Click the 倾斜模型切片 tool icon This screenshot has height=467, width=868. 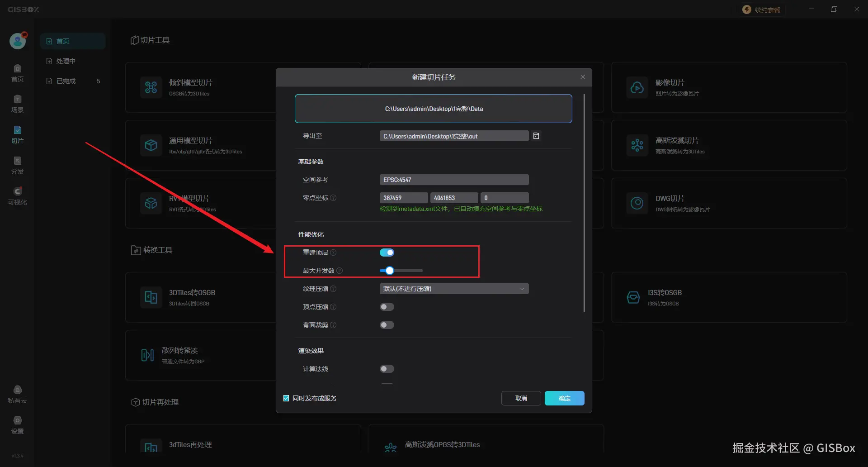point(151,87)
